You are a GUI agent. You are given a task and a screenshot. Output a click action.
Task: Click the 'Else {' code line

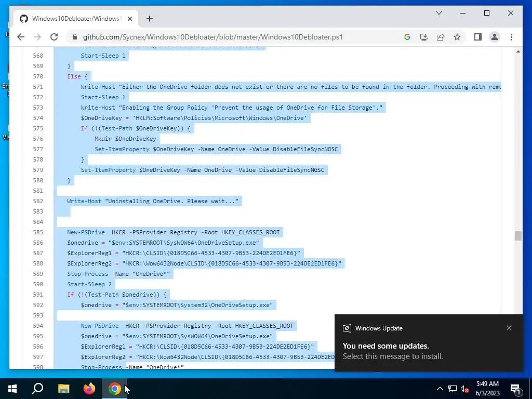pos(77,76)
